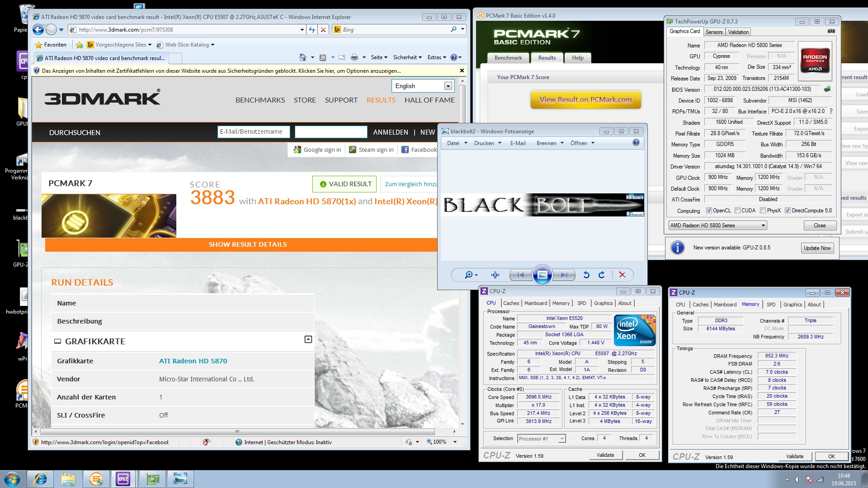Open the AMD Radeon HD 5800 Series card dropdown
Image resolution: width=868 pixels, height=488 pixels.
(x=718, y=225)
